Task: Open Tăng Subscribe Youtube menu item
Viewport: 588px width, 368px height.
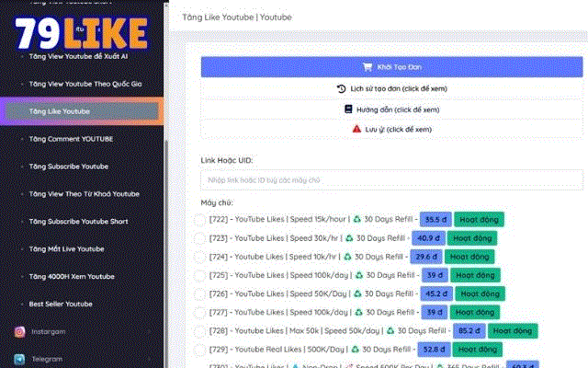Action: pos(69,167)
